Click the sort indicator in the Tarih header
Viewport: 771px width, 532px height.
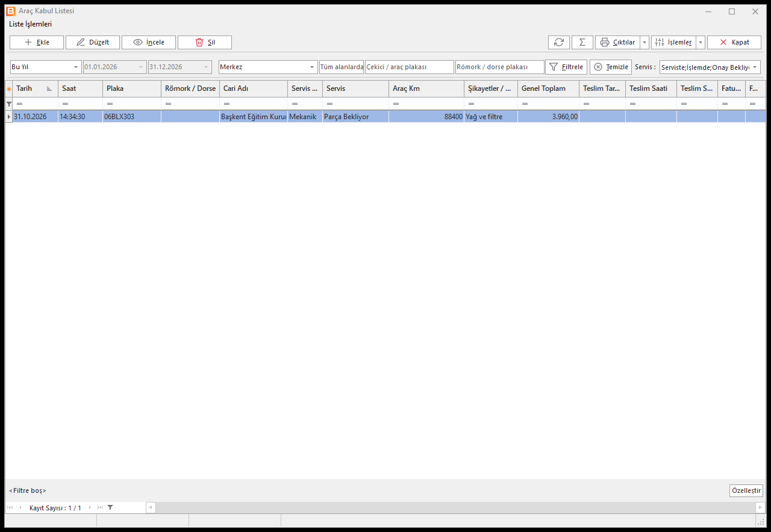pyautogui.click(x=49, y=88)
